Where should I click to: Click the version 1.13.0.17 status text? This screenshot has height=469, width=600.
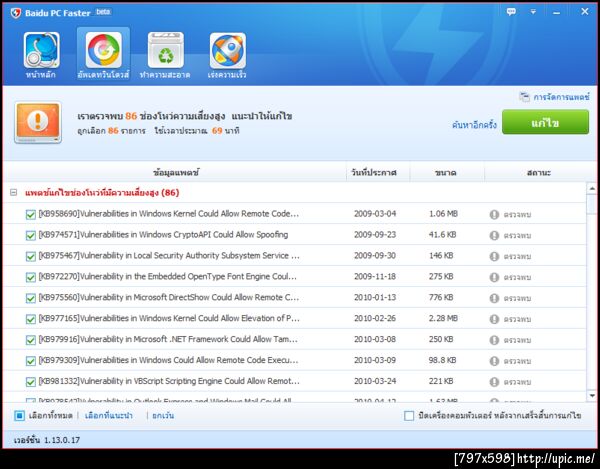47,440
